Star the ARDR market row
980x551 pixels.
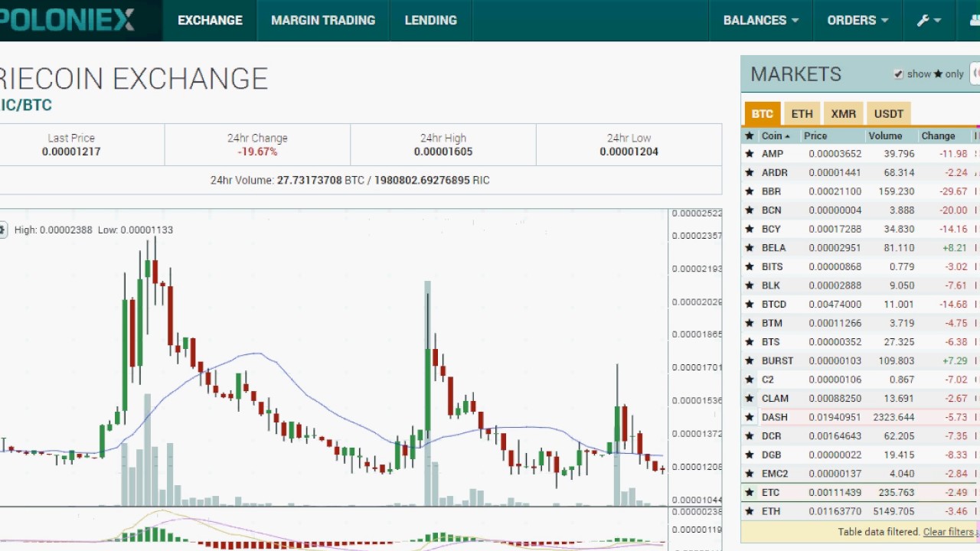750,173
